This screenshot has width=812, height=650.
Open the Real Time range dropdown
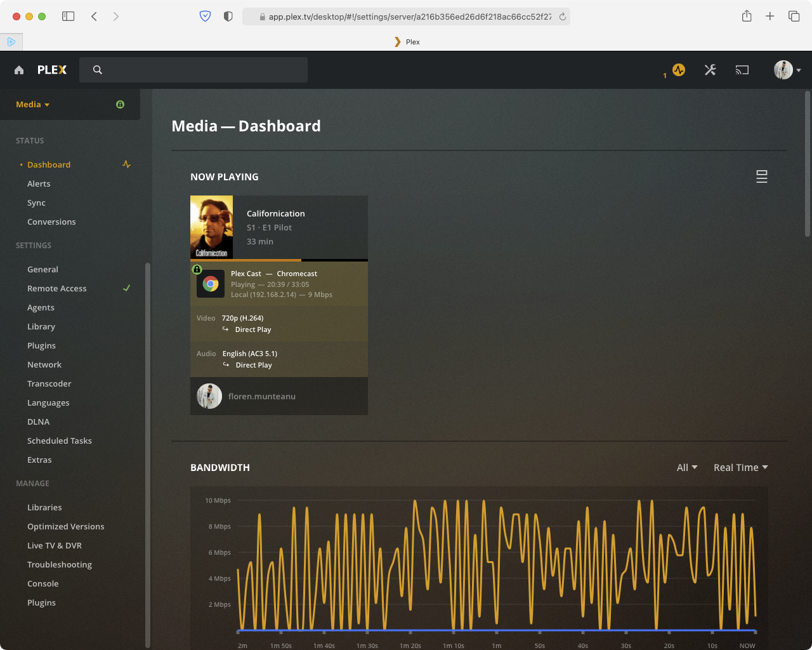[x=741, y=467]
